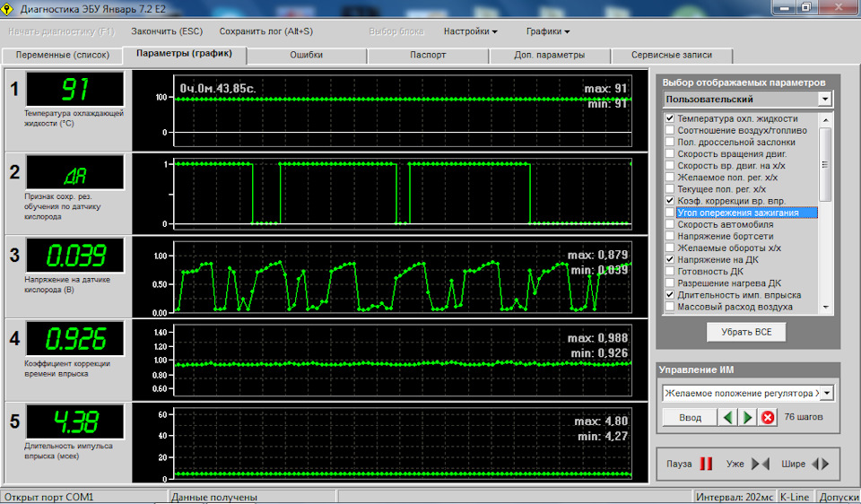The width and height of the screenshot is (861, 504).
Task: Click the 0.039 oxygen sensor voltage display
Action: 75,256
